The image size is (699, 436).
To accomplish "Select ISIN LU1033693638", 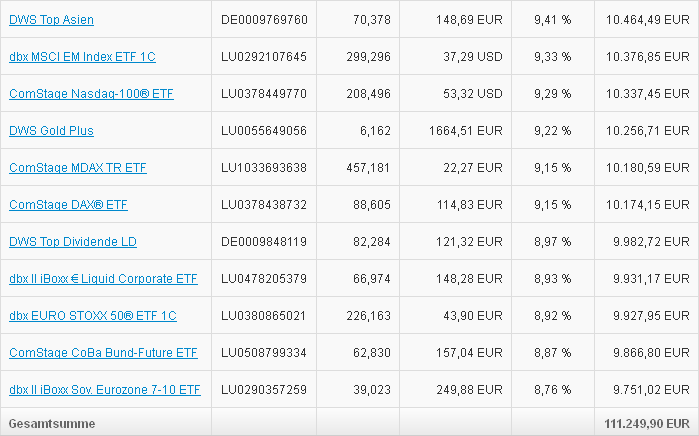I will (264, 168).
